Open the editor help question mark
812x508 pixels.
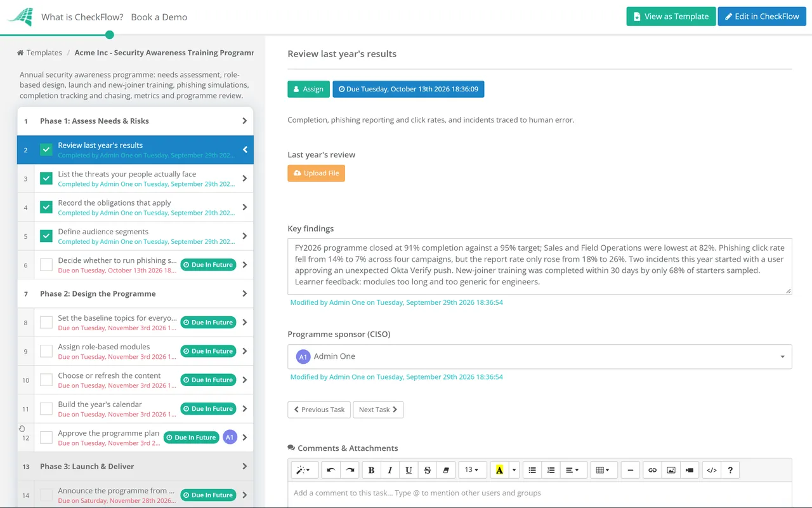pos(730,470)
